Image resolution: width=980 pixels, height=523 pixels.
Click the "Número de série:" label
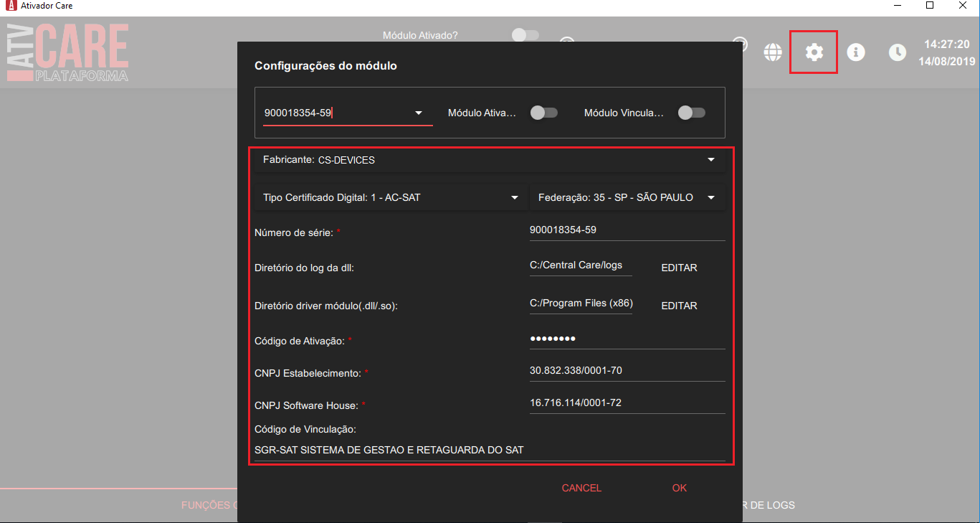coord(295,232)
